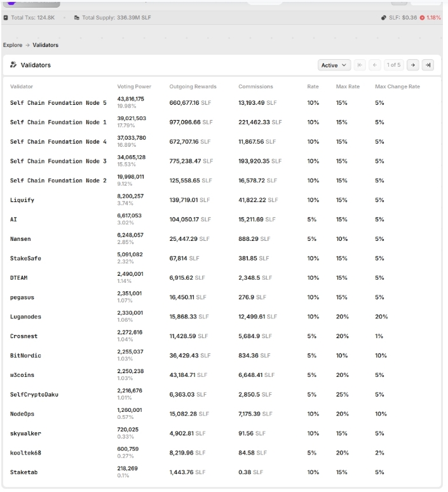The image size is (448, 492).
Task: Click Staketab commissions 0.38 SLF
Action: coord(250,472)
